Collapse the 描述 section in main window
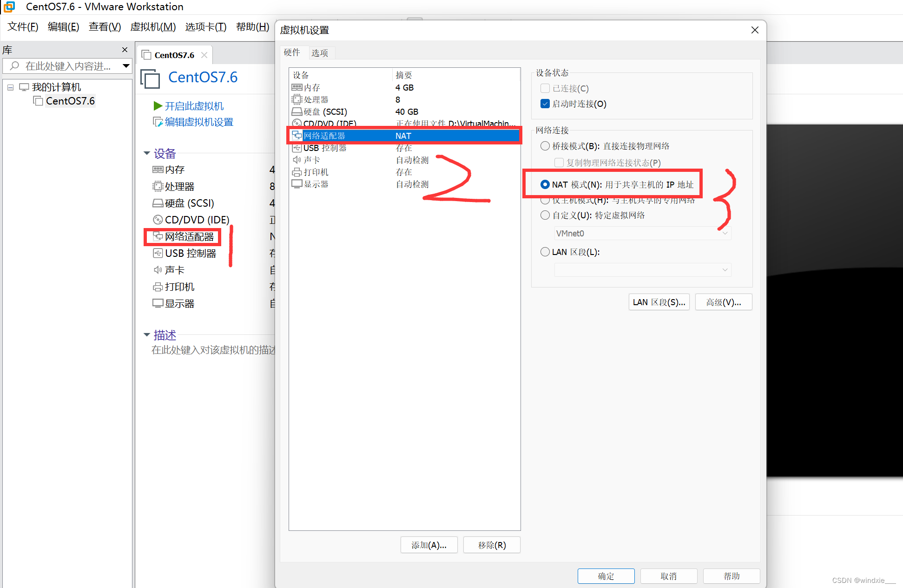The height and width of the screenshot is (588, 903). pyautogui.click(x=147, y=334)
